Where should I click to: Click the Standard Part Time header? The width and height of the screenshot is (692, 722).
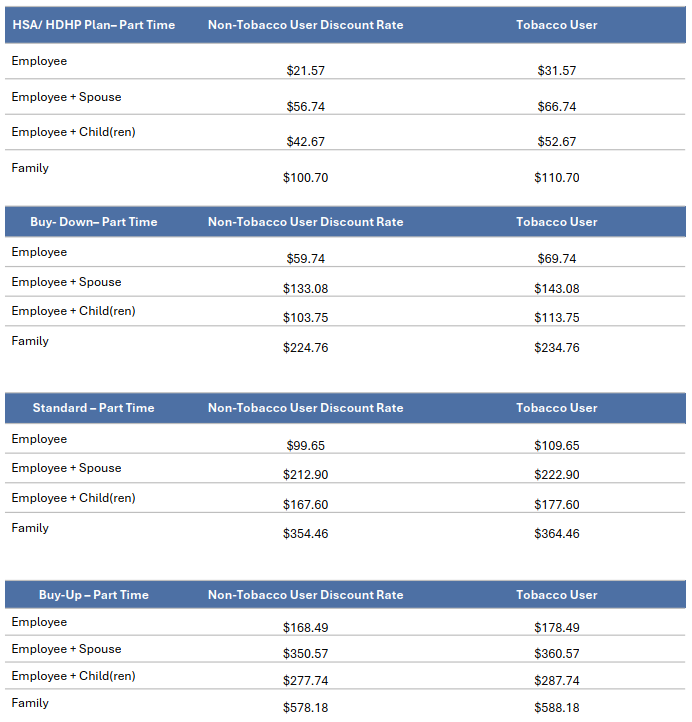[93, 408]
